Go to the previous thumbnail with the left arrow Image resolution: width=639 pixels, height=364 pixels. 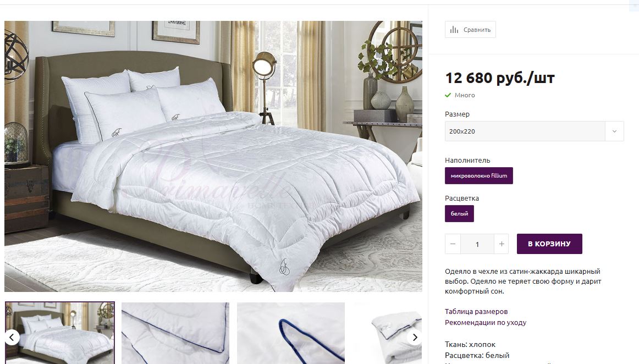pyautogui.click(x=12, y=337)
